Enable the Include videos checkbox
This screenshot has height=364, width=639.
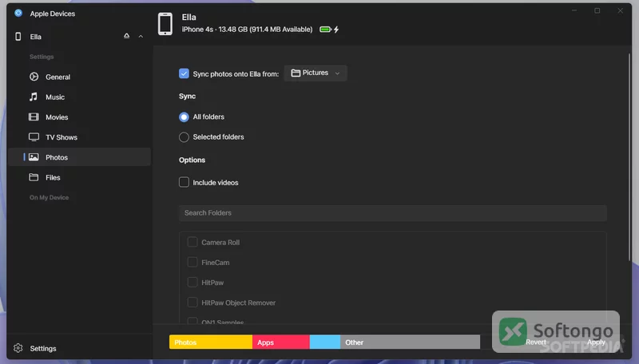[x=184, y=182]
